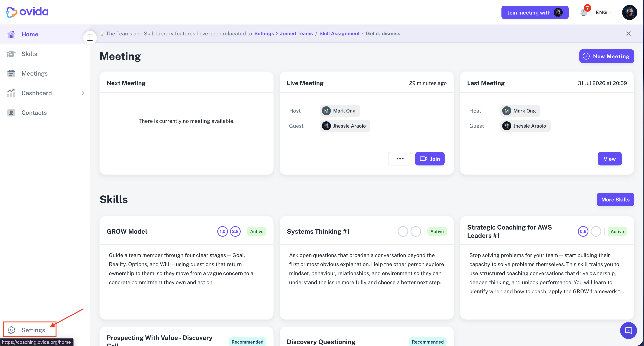
Task: Open the Discovery Questioning skill title
Action: (x=321, y=342)
